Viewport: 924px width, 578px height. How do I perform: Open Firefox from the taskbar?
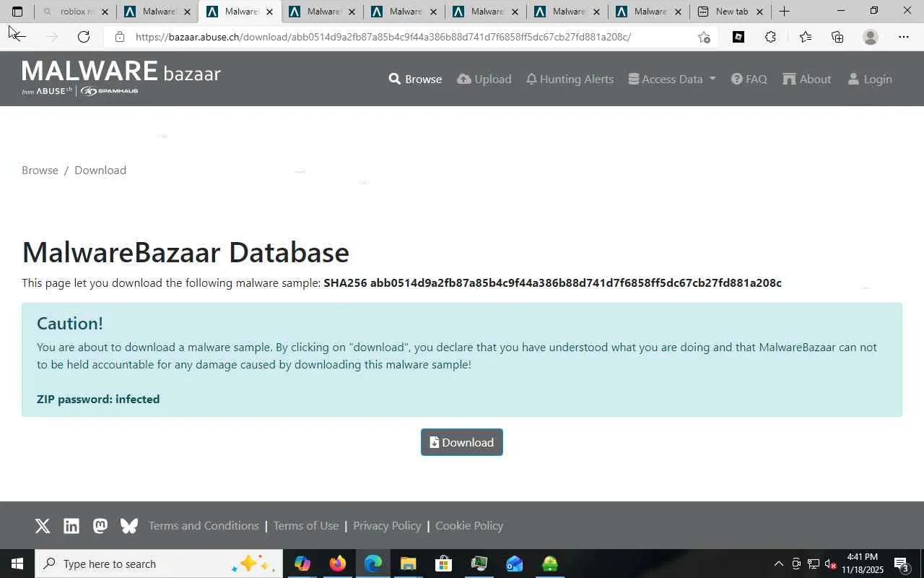[x=337, y=564]
